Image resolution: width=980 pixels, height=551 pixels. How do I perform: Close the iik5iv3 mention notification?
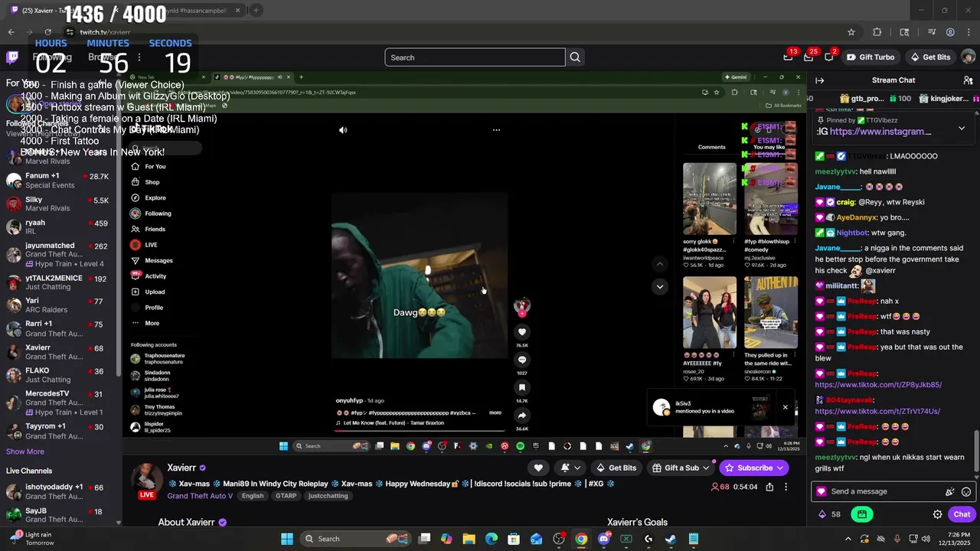pyautogui.click(x=785, y=407)
